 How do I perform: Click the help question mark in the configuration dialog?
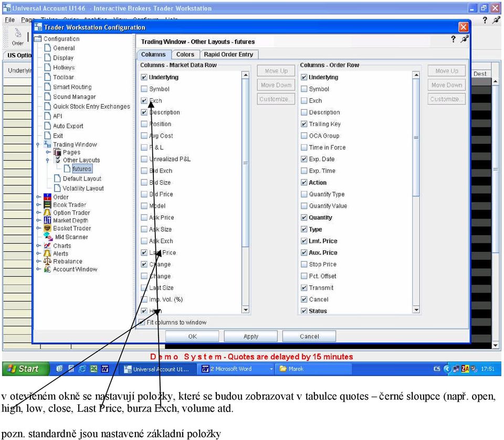453,39
